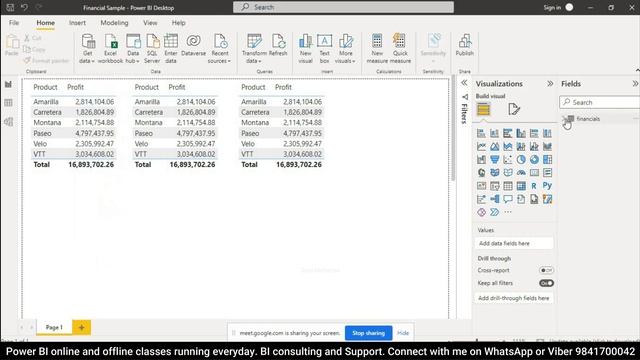Toggle the Keep all filters switch

pyautogui.click(x=546, y=283)
